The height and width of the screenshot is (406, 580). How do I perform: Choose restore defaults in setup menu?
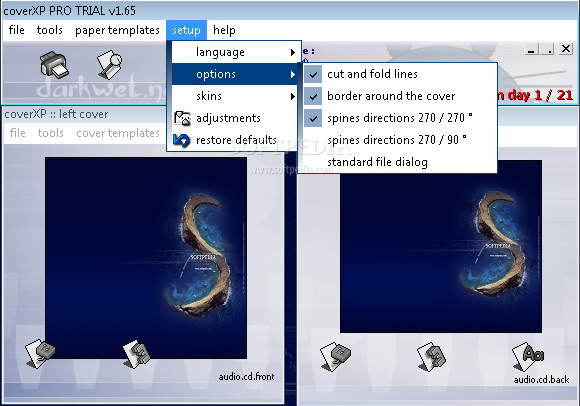point(235,141)
